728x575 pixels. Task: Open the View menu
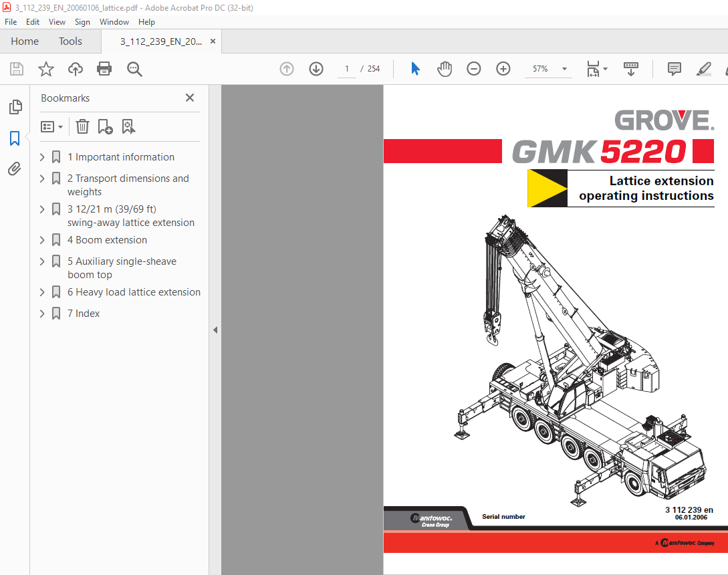(57, 22)
